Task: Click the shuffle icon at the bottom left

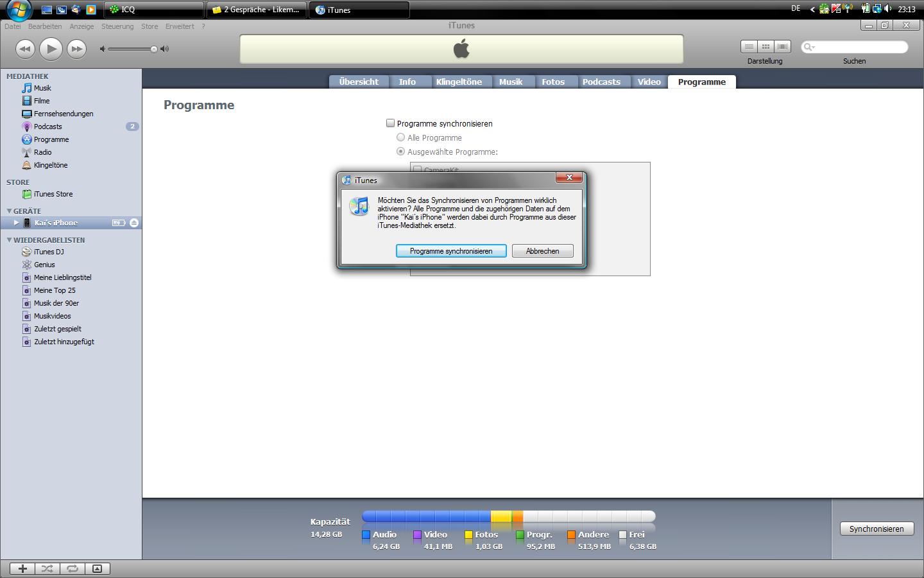Action: [47, 568]
